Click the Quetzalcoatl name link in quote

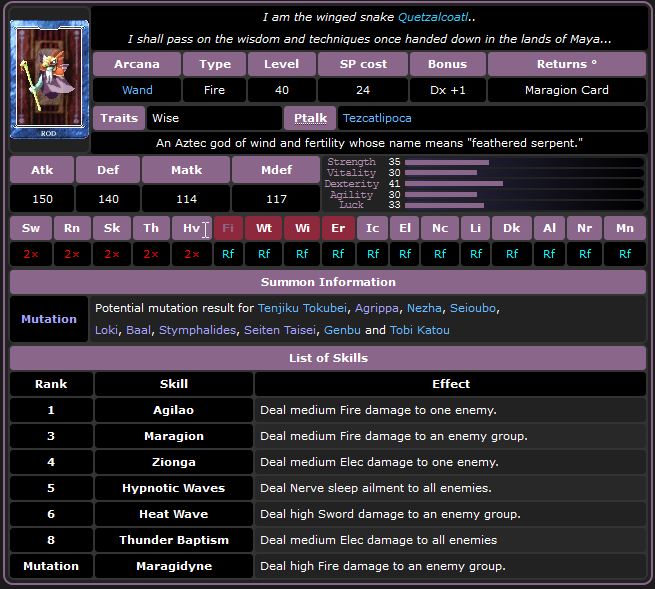pos(435,17)
